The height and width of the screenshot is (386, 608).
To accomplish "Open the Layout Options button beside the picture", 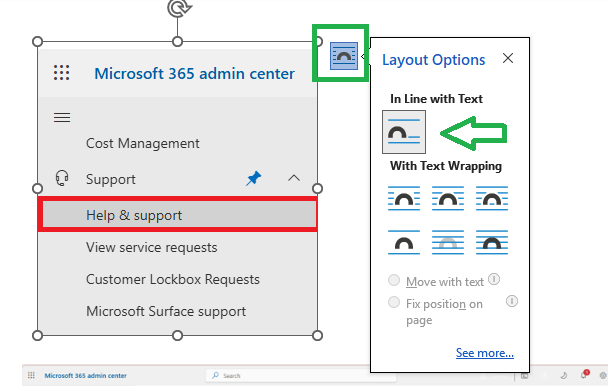I will click(344, 56).
